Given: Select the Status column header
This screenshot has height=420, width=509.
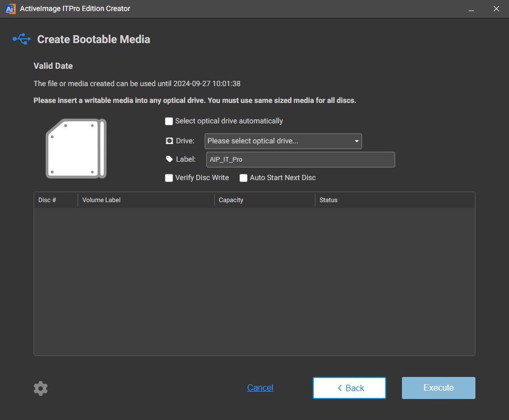Looking at the screenshot, I should [x=395, y=200].
